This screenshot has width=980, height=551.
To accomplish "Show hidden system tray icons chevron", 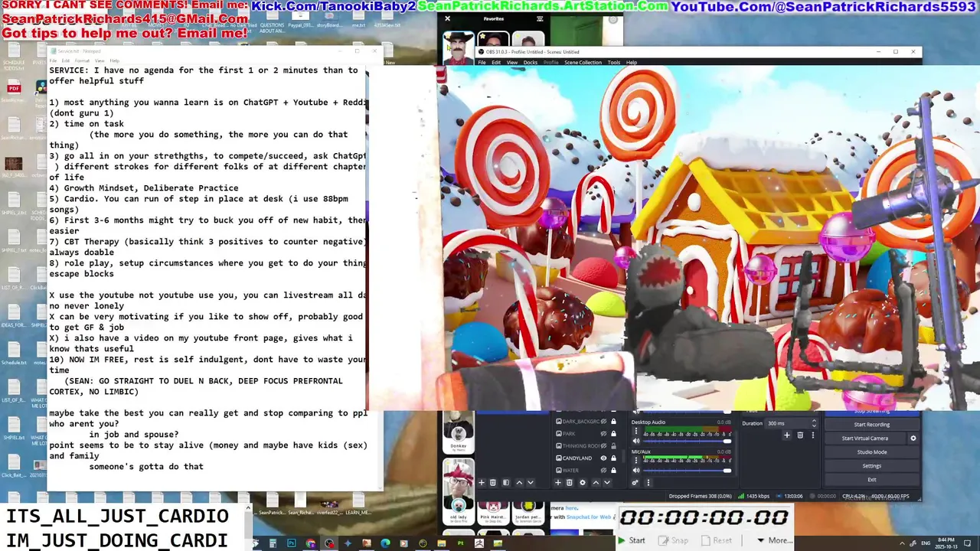I will [902, 543].
